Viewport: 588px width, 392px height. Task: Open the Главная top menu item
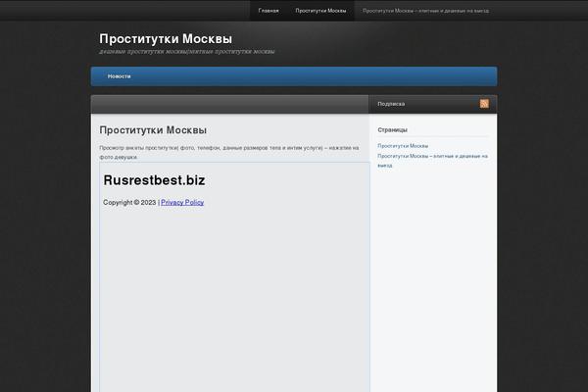(269, 11)
